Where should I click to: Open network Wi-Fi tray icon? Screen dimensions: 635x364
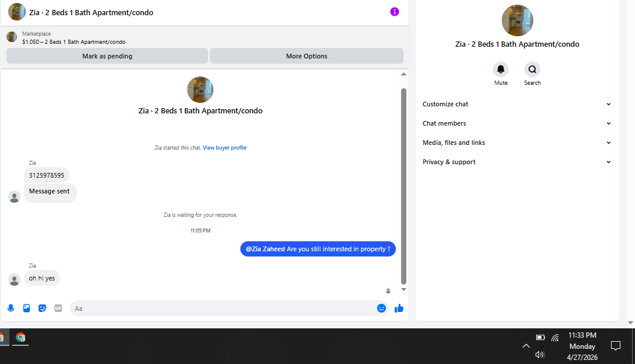[x=555, y=337]
